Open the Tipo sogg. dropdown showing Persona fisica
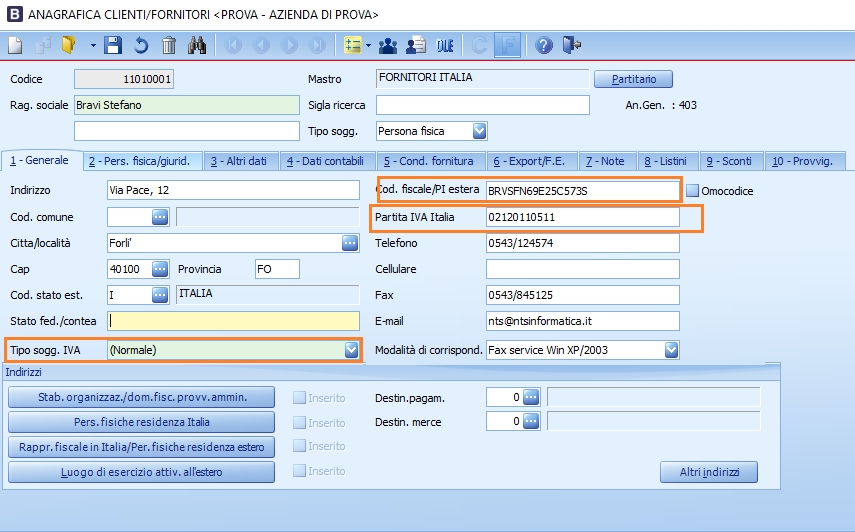 (x=479, y=131)
